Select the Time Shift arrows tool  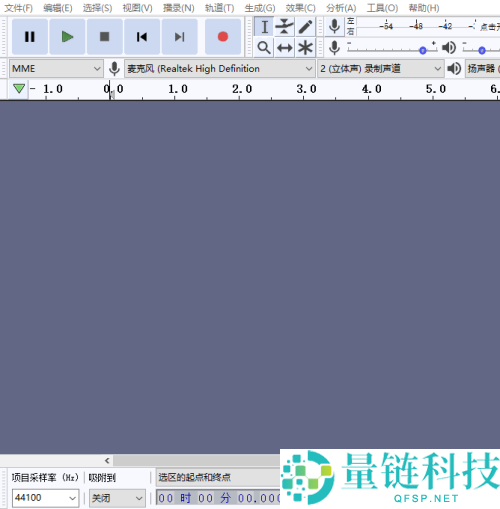[x=284, y=48]
